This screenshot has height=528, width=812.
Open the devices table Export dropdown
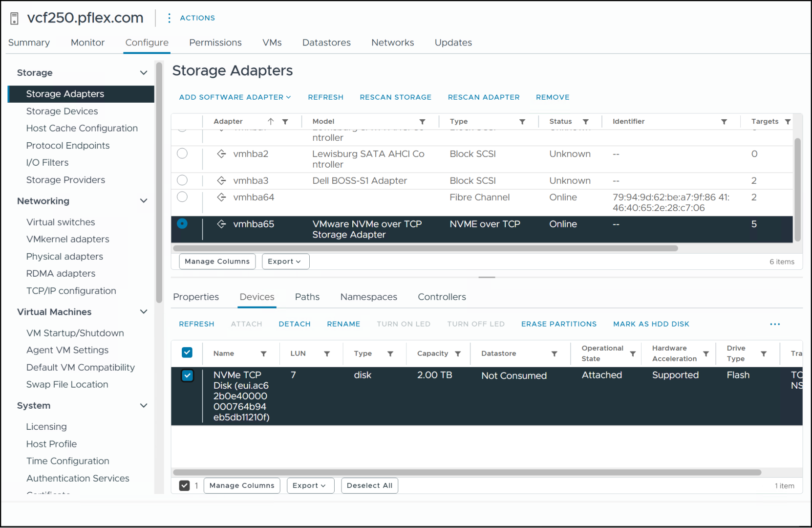pos(310,485)
